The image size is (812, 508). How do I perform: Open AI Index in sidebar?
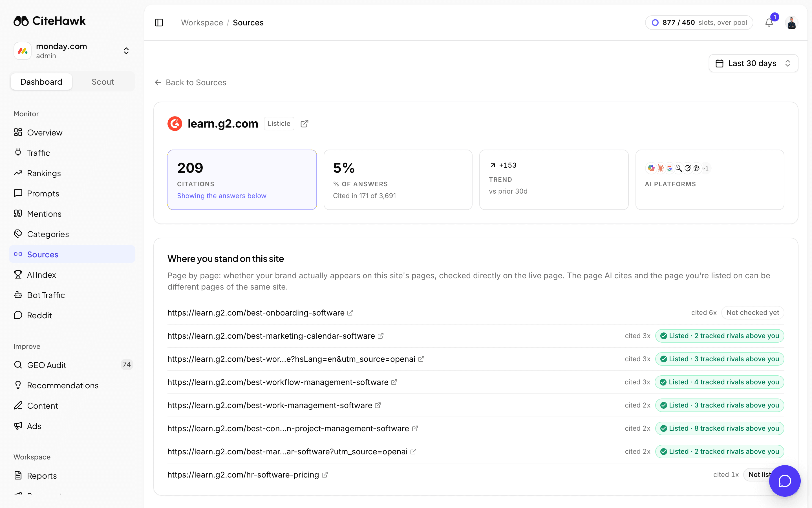[x=72, y=275]
